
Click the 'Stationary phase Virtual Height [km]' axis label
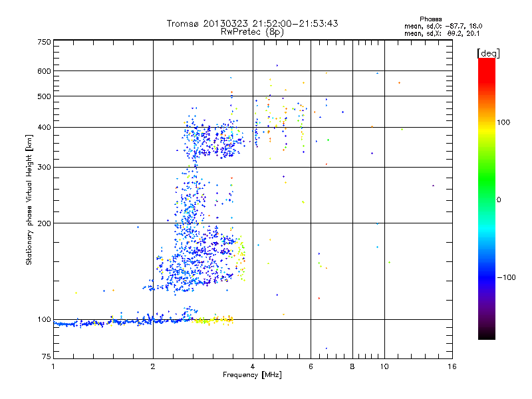[x=29, y=199]
